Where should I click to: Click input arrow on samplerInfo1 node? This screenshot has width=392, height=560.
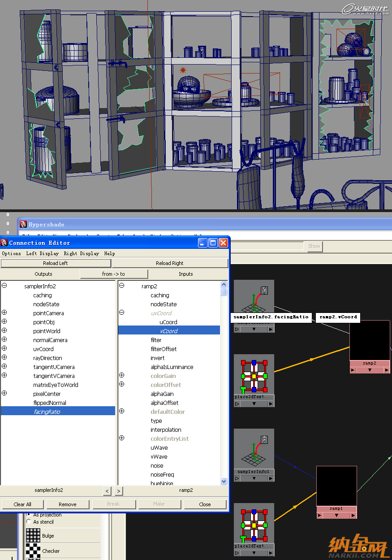(237, 478)
